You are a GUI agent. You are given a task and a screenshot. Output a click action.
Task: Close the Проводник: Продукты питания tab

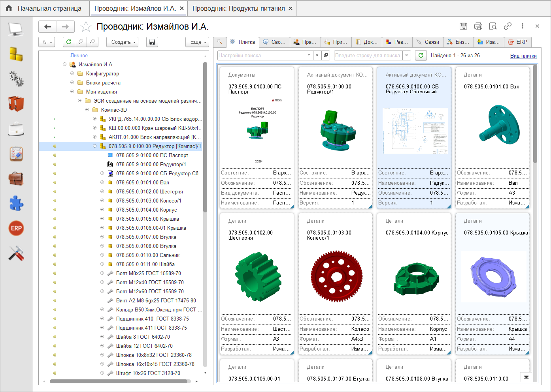pos(291,8)
